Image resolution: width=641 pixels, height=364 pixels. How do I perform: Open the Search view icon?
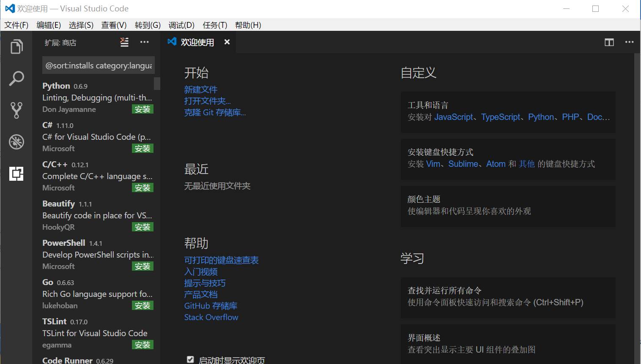[x=16, y=79]
